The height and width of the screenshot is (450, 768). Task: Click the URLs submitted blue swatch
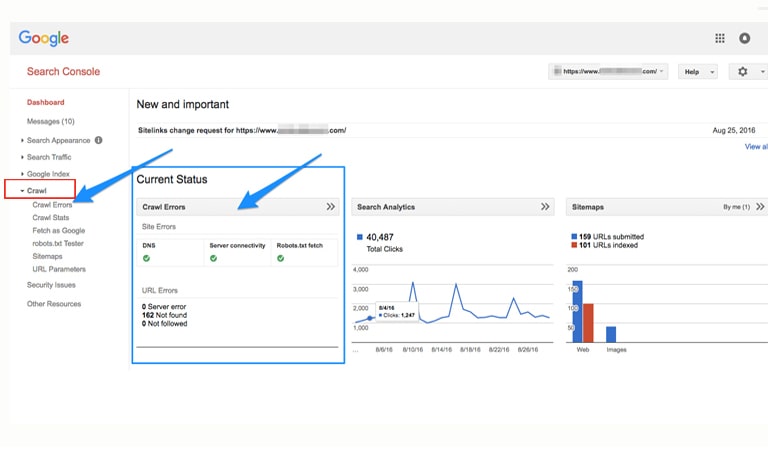574,237
